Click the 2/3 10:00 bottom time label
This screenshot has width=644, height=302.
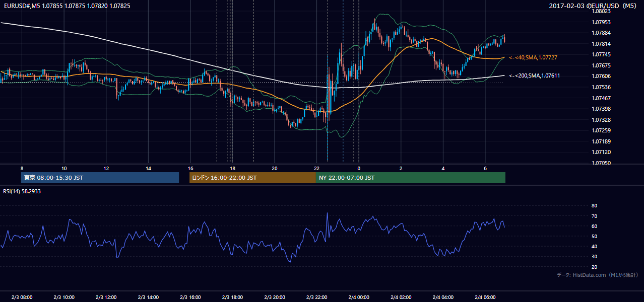click(x=64, y=297)
